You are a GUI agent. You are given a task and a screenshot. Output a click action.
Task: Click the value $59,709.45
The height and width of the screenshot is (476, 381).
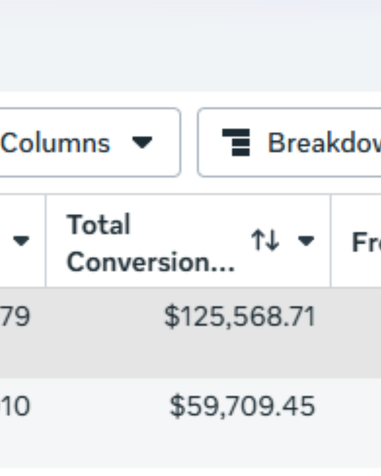242,406
